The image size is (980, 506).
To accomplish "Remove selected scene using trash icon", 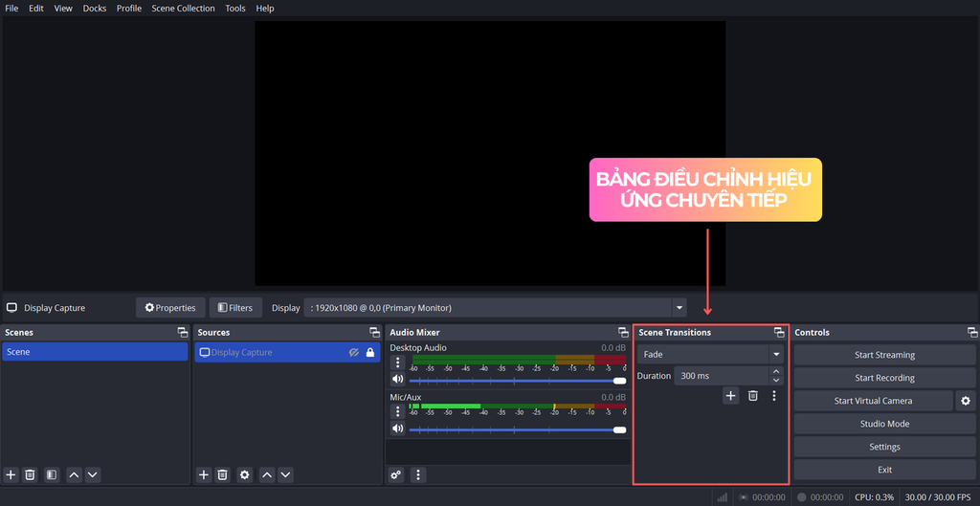I will point(30,474).
